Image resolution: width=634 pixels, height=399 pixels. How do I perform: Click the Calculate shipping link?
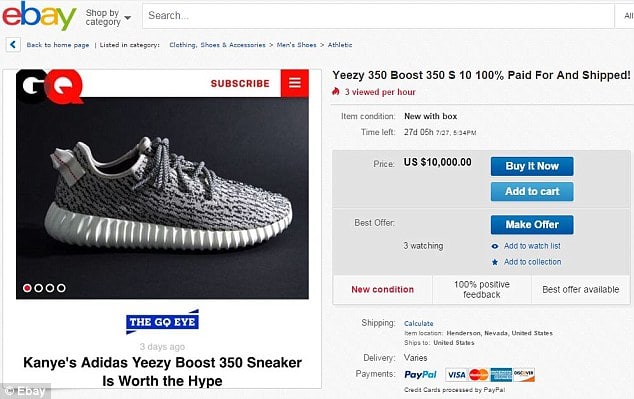[x=418, y=323]
